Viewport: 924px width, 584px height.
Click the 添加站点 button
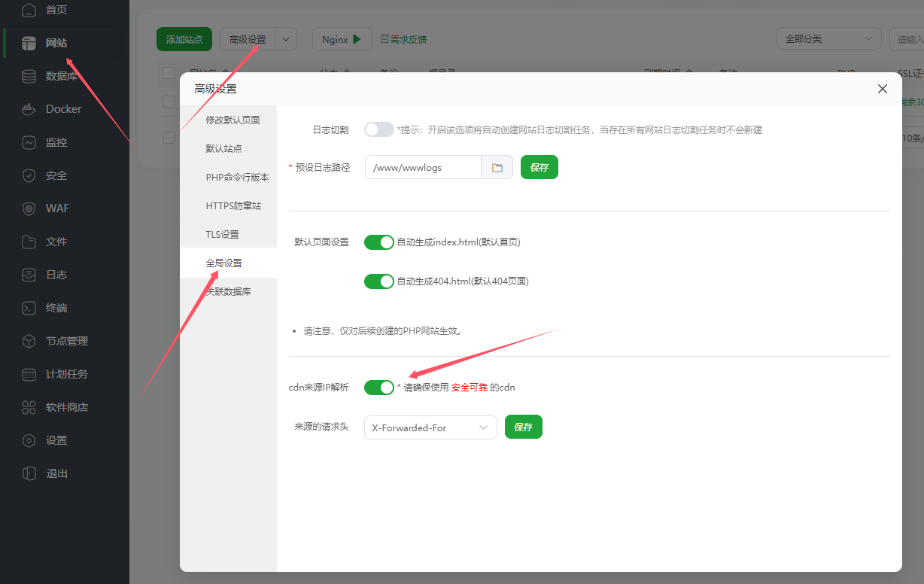click(x=184, y=39)
